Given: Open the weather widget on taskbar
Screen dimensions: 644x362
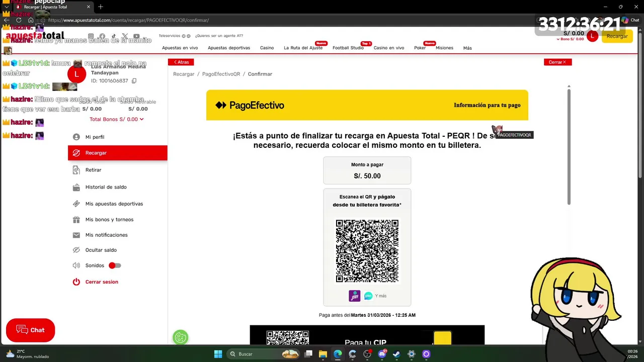Looking at the screenshot, I should click(x=28, y=354).
